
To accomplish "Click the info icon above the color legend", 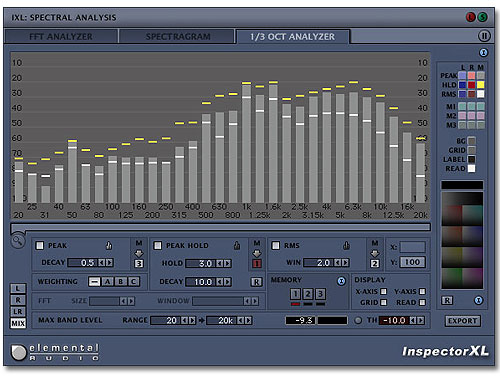I will [483, 53].
